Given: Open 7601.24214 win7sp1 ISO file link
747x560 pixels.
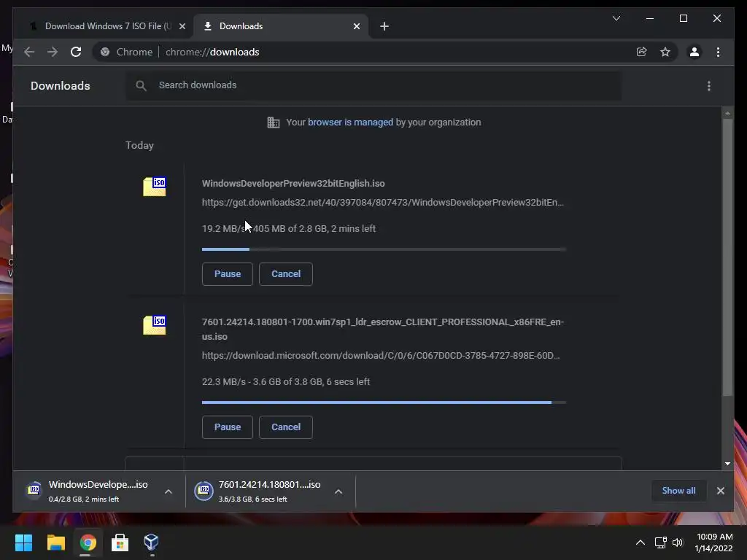Looking at the screenshot, I should click(382, 329).
